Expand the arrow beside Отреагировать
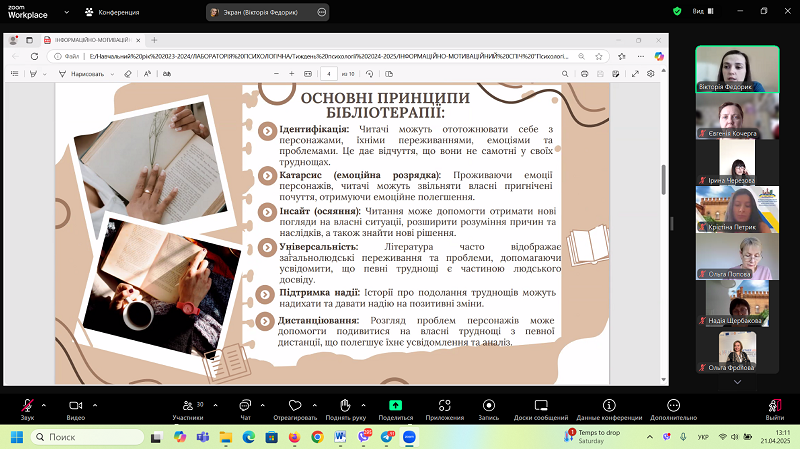The height and width of the screenshot is (449, 800). 314,405
